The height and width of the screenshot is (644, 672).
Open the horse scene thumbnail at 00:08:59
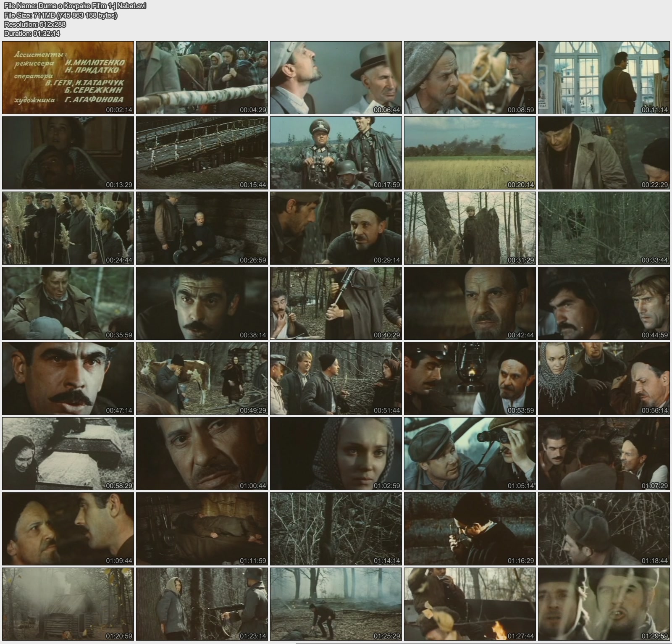[470, 78]
